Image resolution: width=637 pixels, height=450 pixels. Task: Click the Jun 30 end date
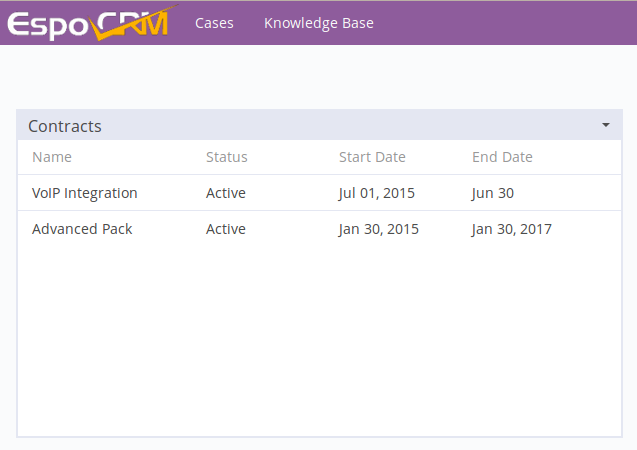click(492, 193)
